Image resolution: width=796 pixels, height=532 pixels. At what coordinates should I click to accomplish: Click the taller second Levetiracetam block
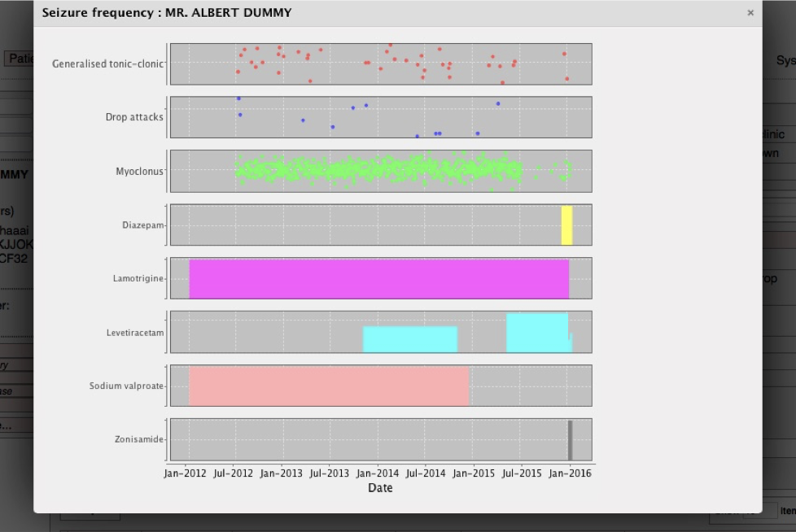(536, 332)
